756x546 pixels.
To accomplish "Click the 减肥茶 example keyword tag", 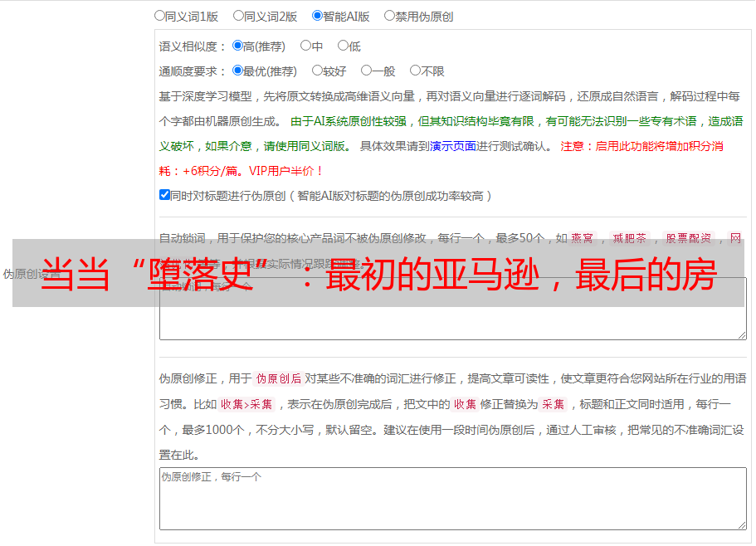I will point(629,238).
